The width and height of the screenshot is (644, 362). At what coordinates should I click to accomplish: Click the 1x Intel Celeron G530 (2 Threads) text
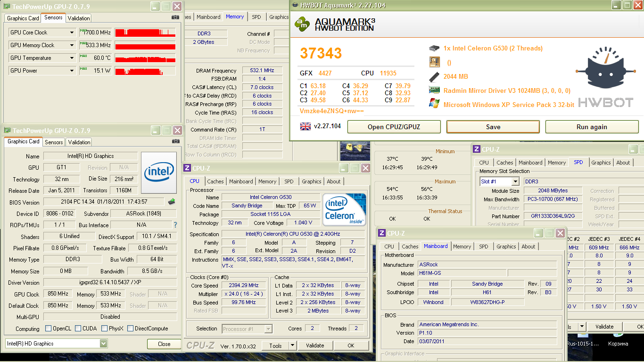pyautogui.click(x=493, y=48)
